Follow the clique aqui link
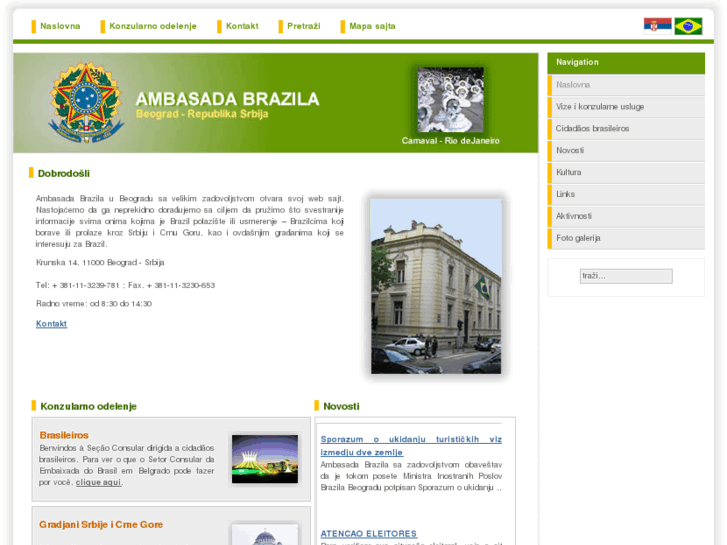 tap(98, 482)
